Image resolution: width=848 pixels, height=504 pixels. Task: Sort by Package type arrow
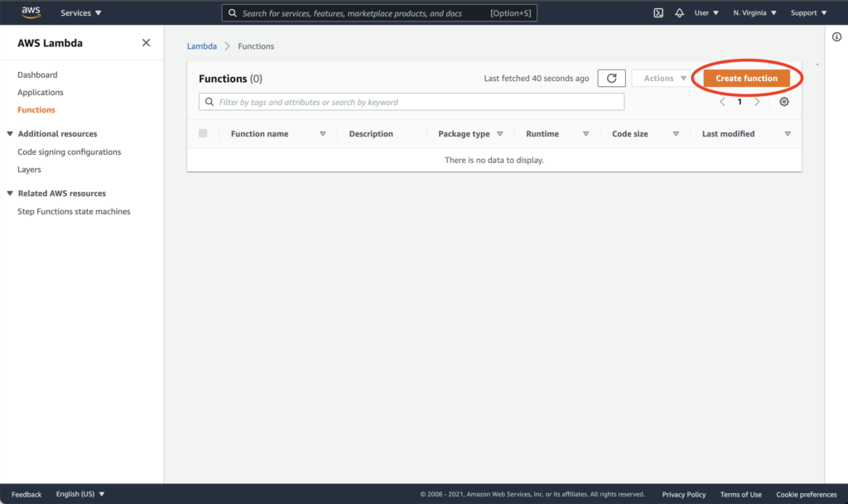499,134
